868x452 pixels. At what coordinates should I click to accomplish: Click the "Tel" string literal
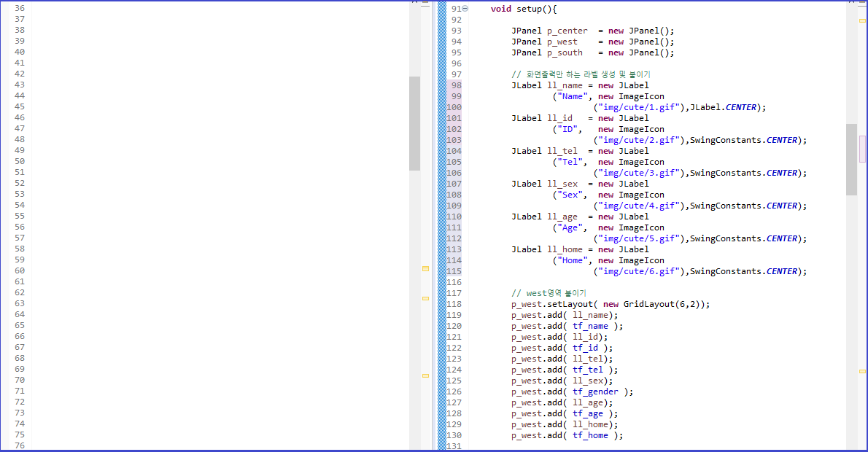(570, 162)
